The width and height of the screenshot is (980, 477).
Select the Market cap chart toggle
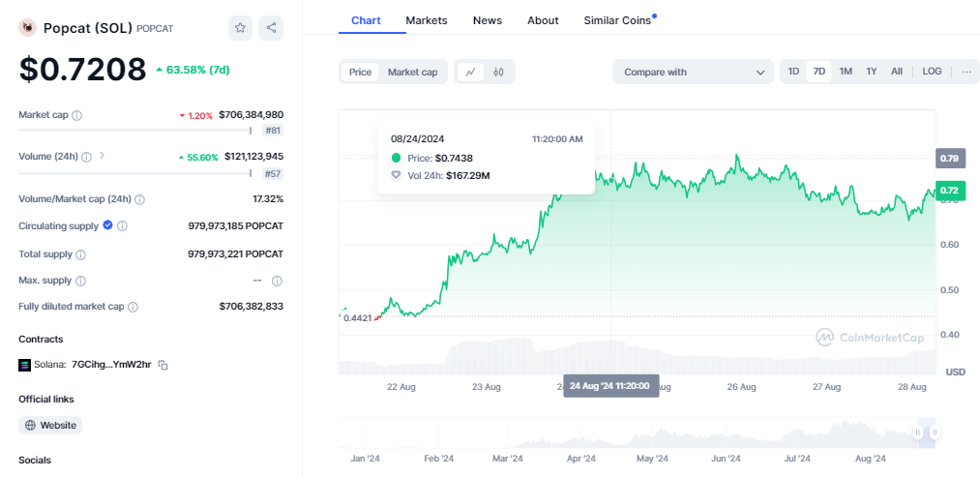[x=412, y=72]
